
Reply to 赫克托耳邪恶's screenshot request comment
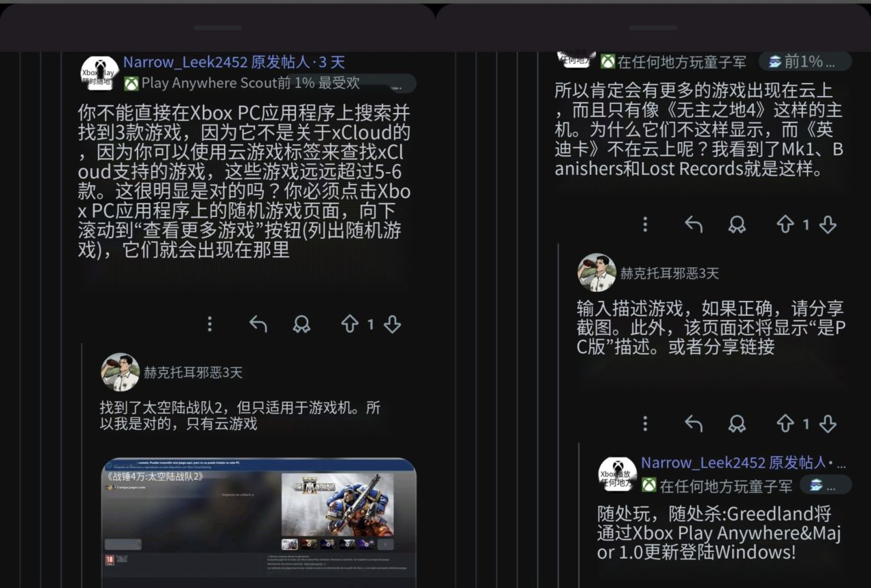tap(693, 423)
